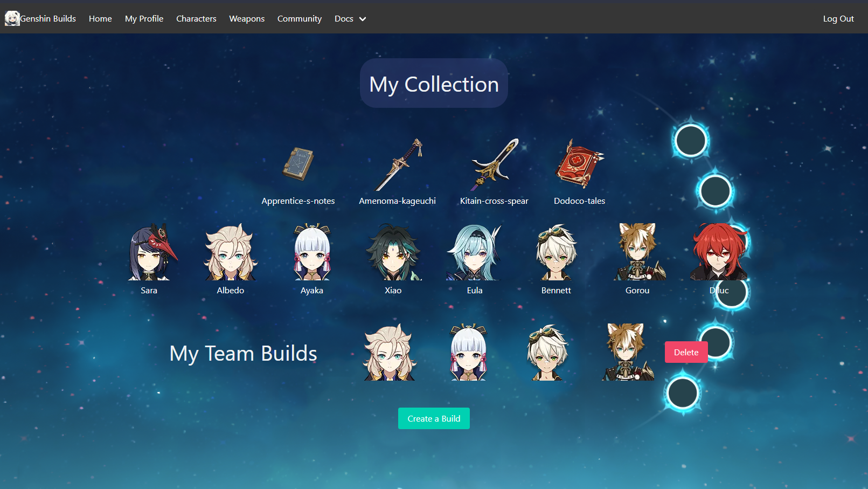
Task: Click the Sara name label
Action: click(149, 290)
